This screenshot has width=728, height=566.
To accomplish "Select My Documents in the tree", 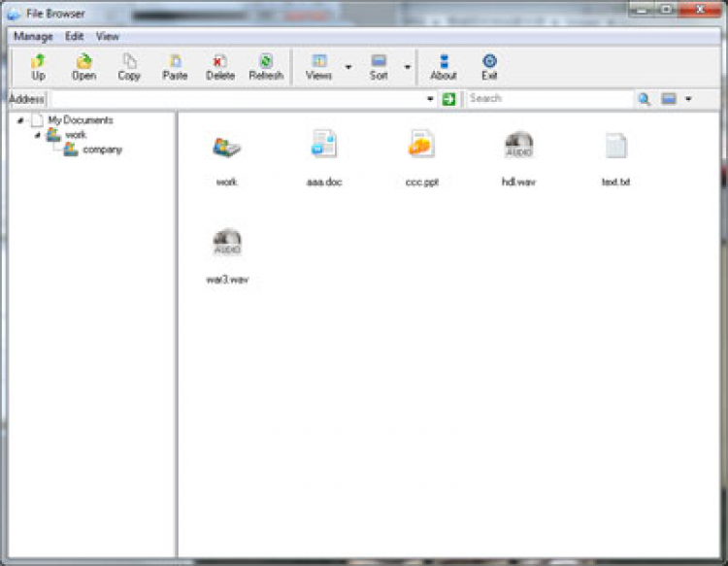I will 81,120.
